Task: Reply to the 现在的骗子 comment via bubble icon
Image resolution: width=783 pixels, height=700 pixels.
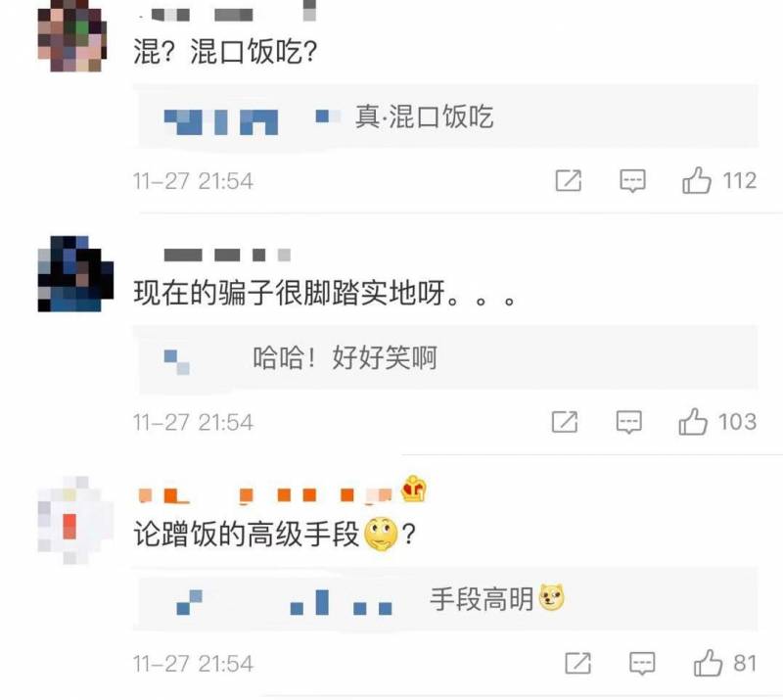Action: tap(628, 422)
